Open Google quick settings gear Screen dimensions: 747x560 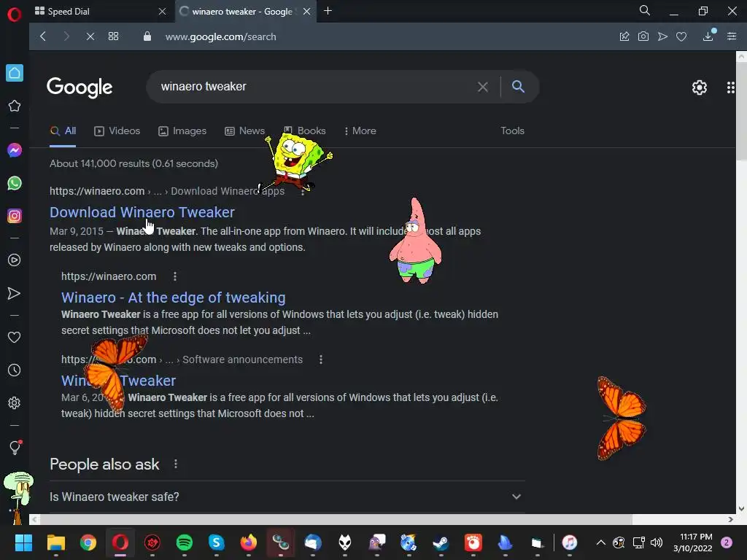pos(700,87)
